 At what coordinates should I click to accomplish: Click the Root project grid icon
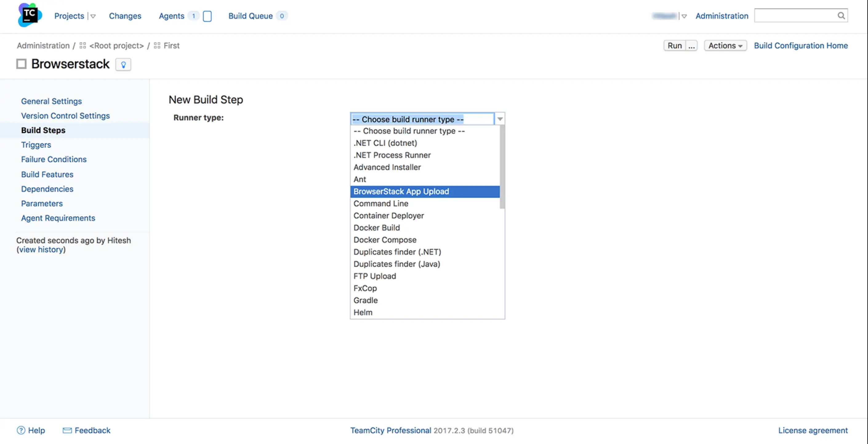click(82, 46)
